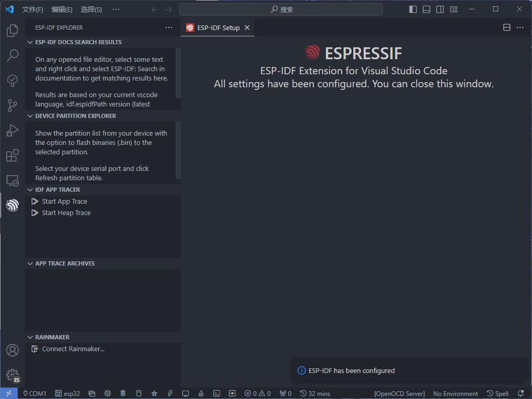Toggle the bottom panel layout button
Screen dimensions: 532x399
tap(427, 9)
